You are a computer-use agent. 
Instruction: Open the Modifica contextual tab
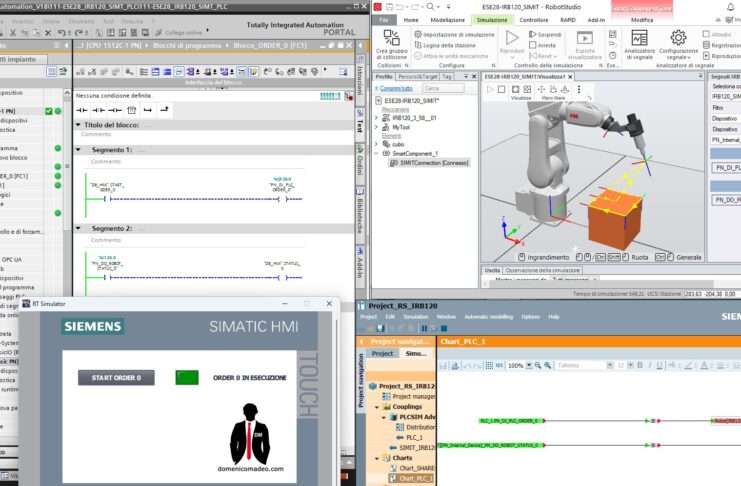pyautogui.click(x=642, y=20)
